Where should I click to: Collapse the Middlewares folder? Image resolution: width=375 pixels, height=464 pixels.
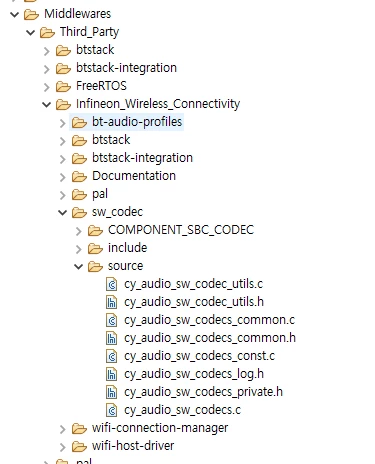(x=14, y=14)
